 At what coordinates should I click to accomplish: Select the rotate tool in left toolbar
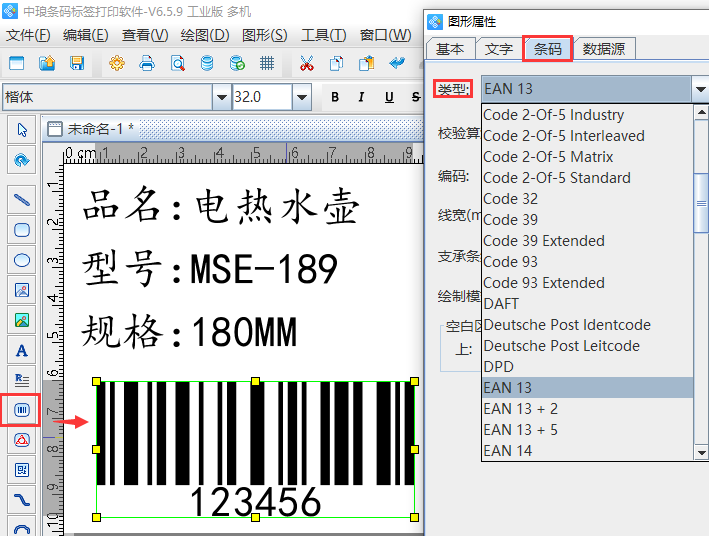(x=22, y=160)
